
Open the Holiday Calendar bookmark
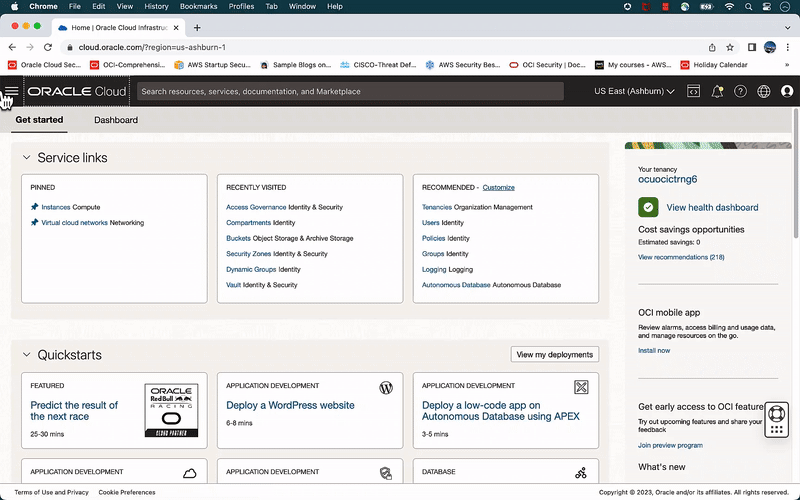pyautogui.click(x=714, y=65)
